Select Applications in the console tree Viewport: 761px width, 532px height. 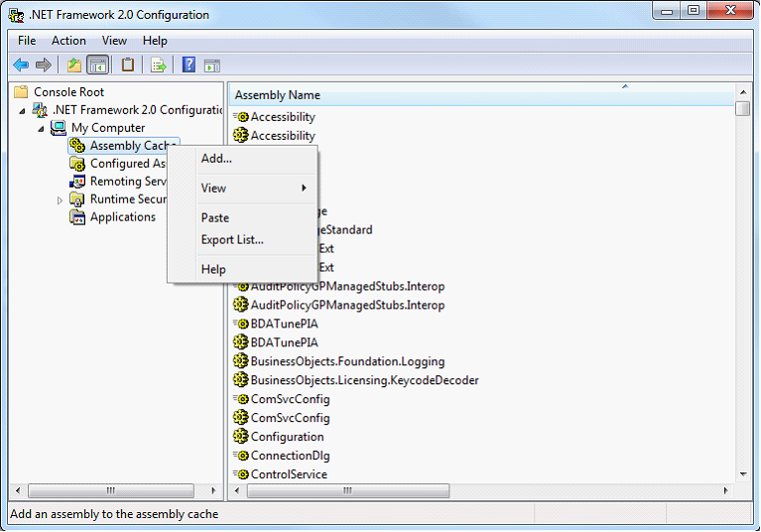tap(122, 217)
